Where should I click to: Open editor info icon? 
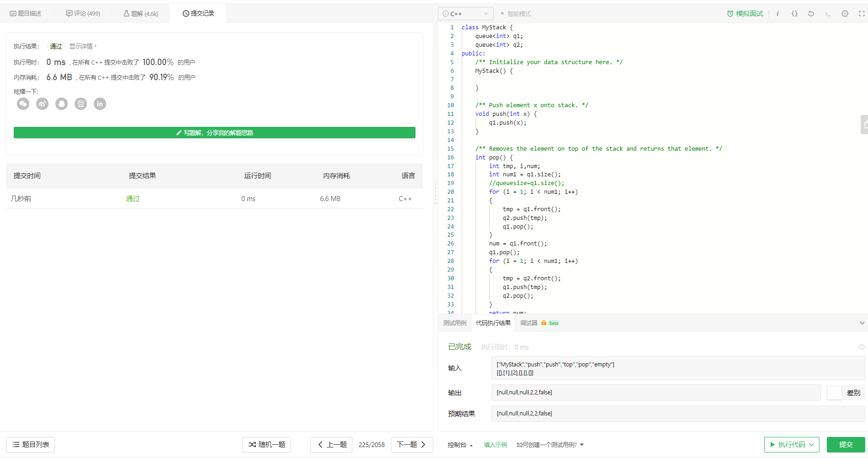pos(777,14)
